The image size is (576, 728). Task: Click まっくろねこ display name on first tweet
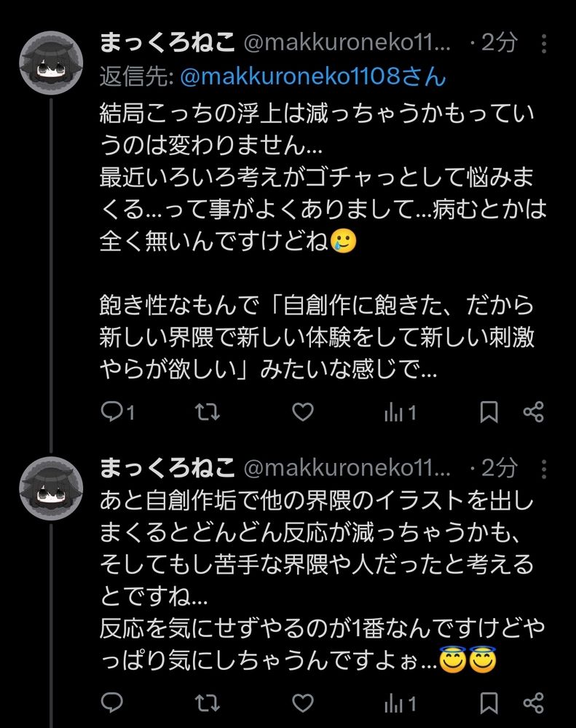coord(167,43)
